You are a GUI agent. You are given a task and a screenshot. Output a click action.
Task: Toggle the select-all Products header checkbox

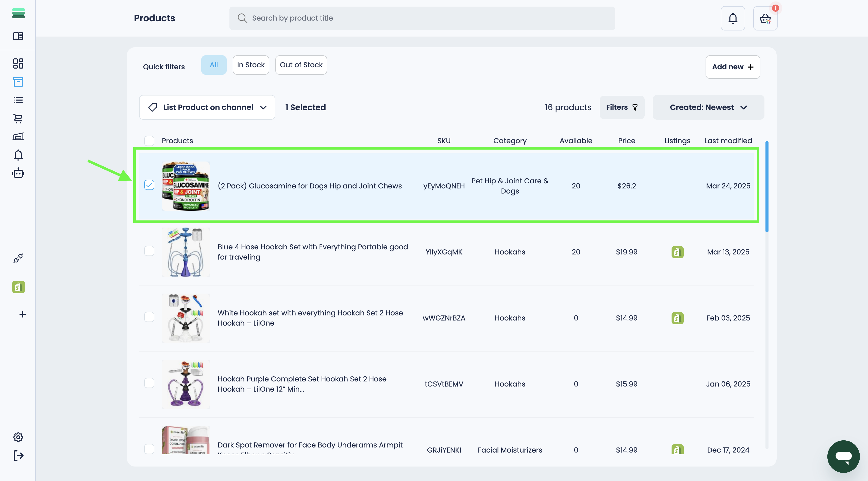[x=149, y=141]
